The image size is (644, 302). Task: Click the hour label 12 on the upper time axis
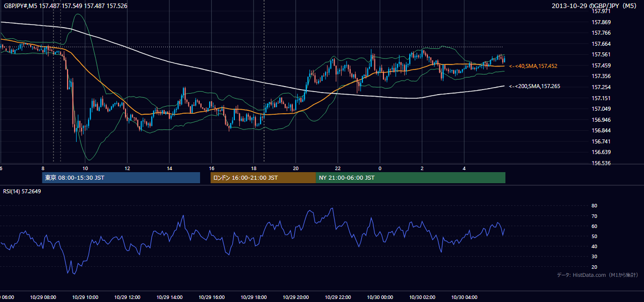127,168
